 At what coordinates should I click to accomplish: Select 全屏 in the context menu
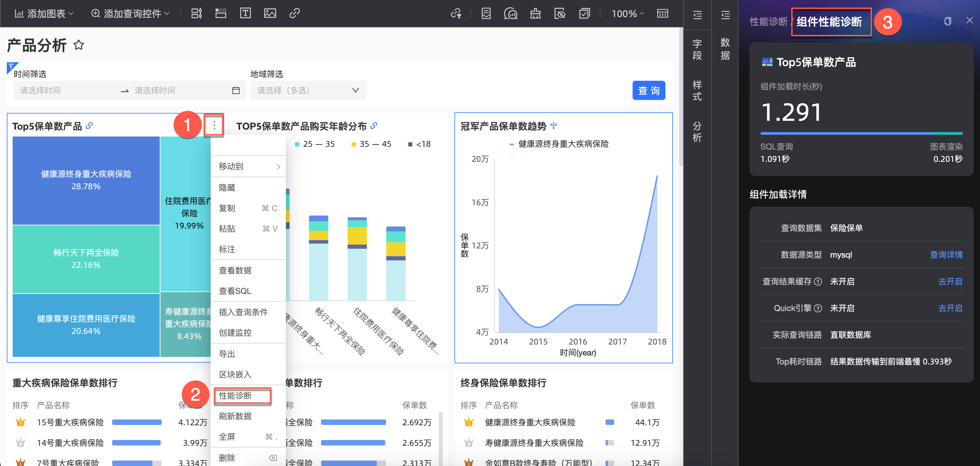coord(249,437)
